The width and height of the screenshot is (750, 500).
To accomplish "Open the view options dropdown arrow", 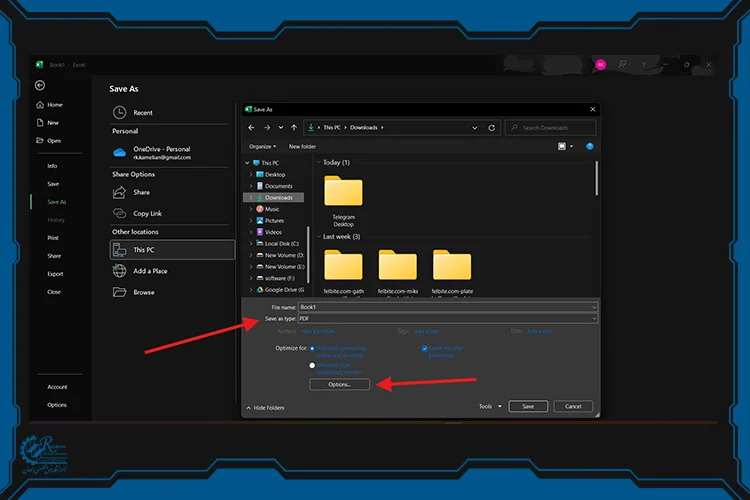I will (572, 146).
